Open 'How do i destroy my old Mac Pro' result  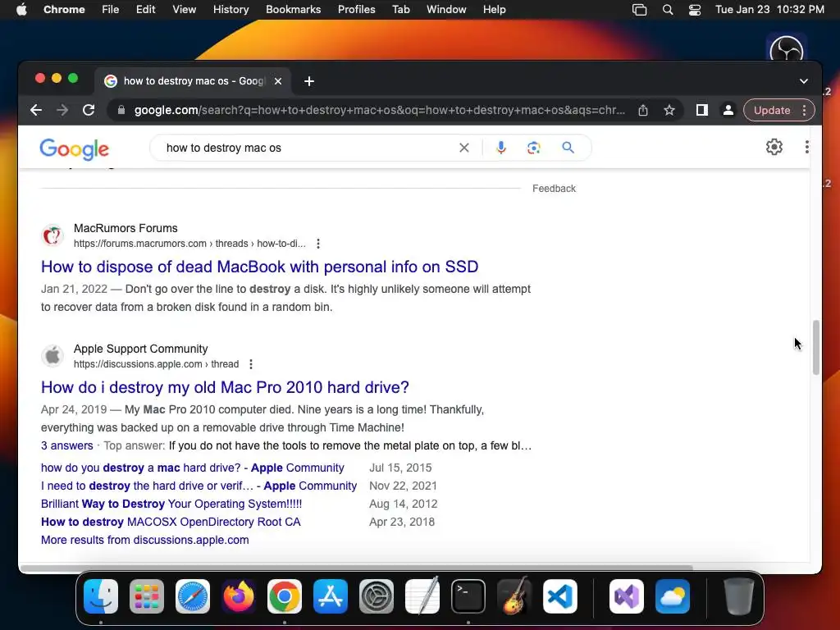pos(225,387)
